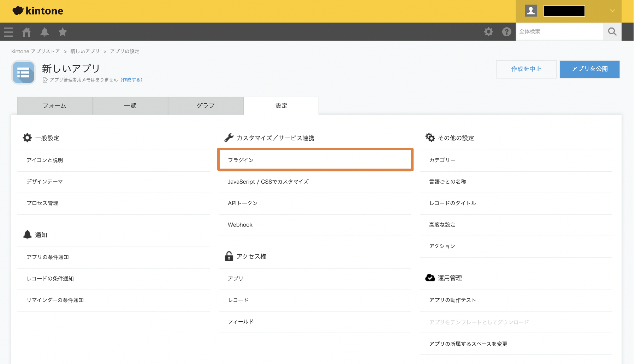The height and width of the screenshot is (364, 635).
Task: Go to the portal via the home icon
Action: (x=26, y=32)
